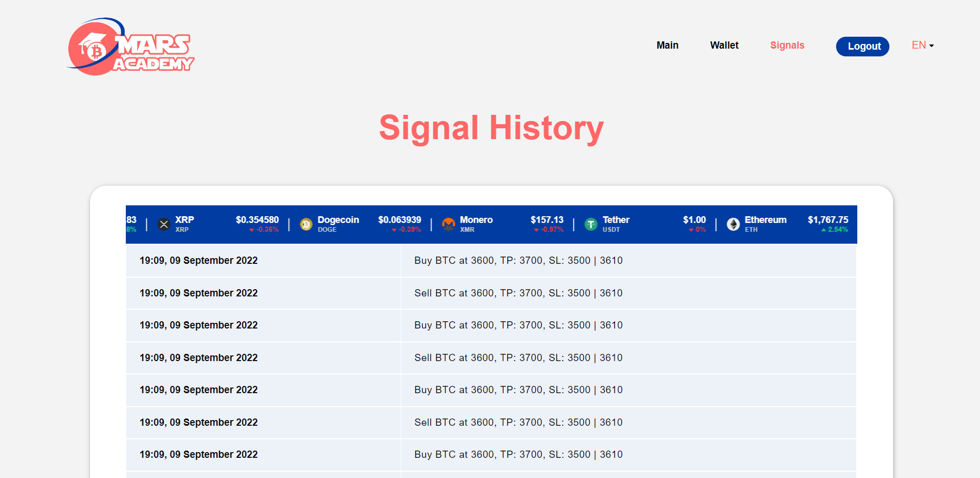Image resolution: width=980 pixels, height=478 pixels.
Task: Click the Monero coin icon
Action: [x=448, y=224]
